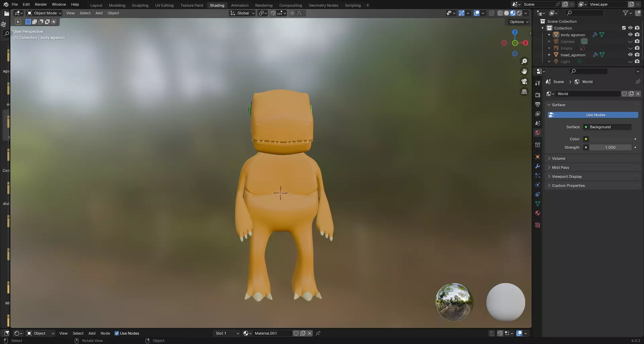Open the Physics properties tab
Screen dimensions: 644x344
coord(538,185)
